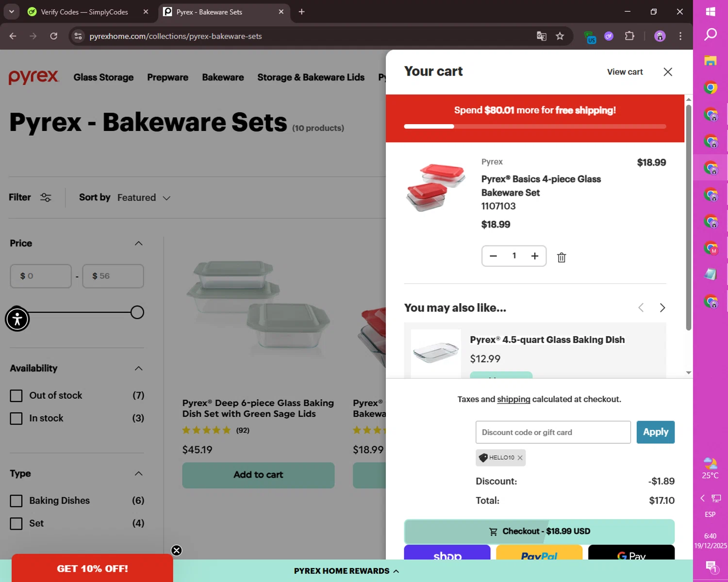Open Pyrex Basics 4-piece Bakeware Set link
The image size is (728, 582).
[x=541, y=186]
